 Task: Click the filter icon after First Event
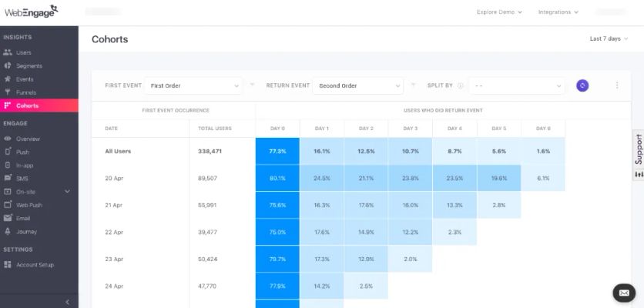(252, 85)
